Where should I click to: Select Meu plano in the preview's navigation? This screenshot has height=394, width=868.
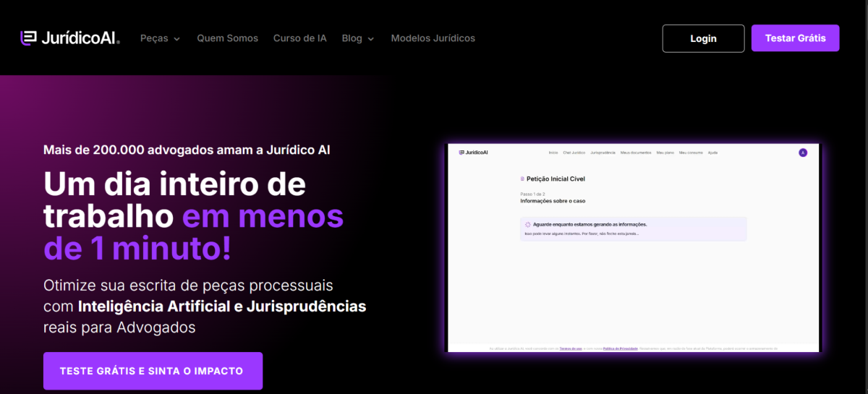point(665,153)
